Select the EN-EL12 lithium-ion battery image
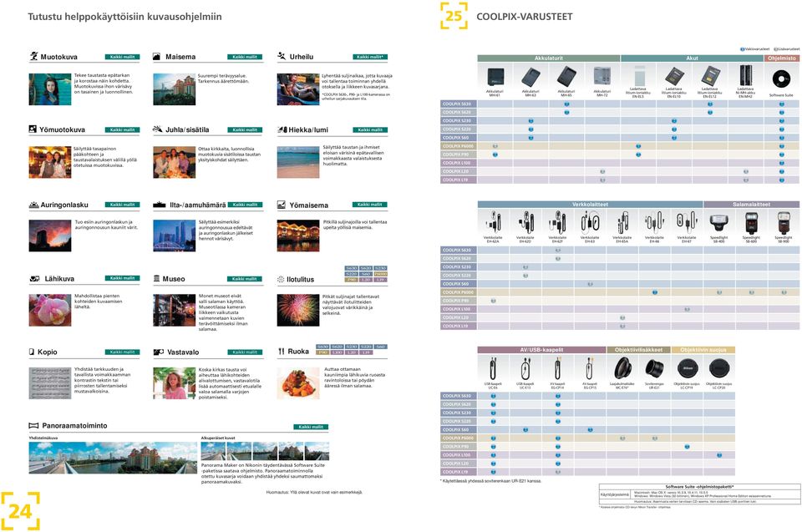This screenshot has width=802, height=532. click(709, 77)
